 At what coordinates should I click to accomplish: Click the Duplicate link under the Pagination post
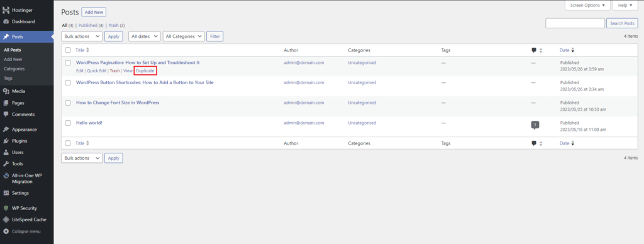point(145,70)
